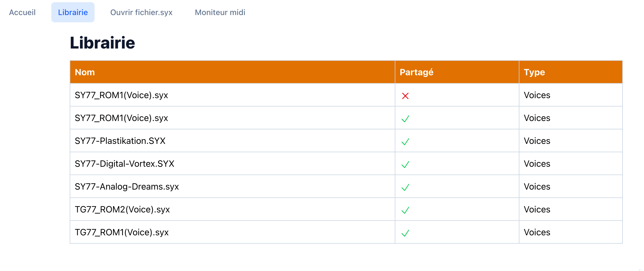Click green checkmark for TG77_ROM2(Voice).syx

click(405, 210)
